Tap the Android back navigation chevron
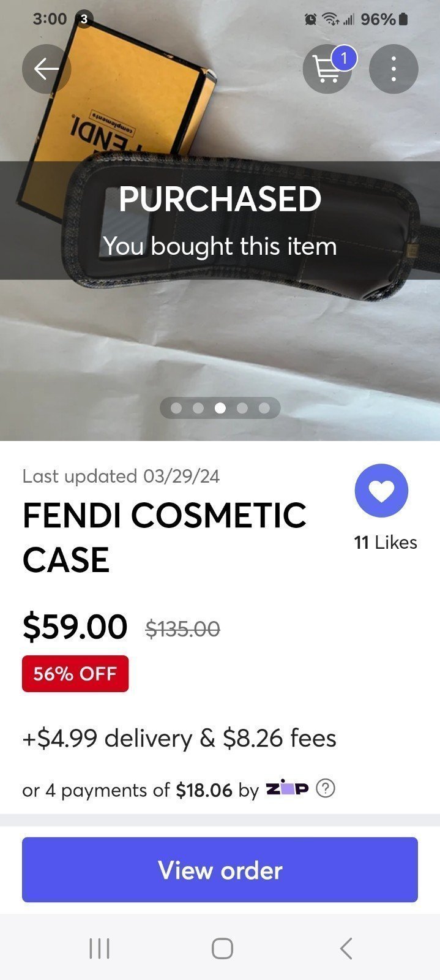Viewport: 440px width, 980px height. 346,948
